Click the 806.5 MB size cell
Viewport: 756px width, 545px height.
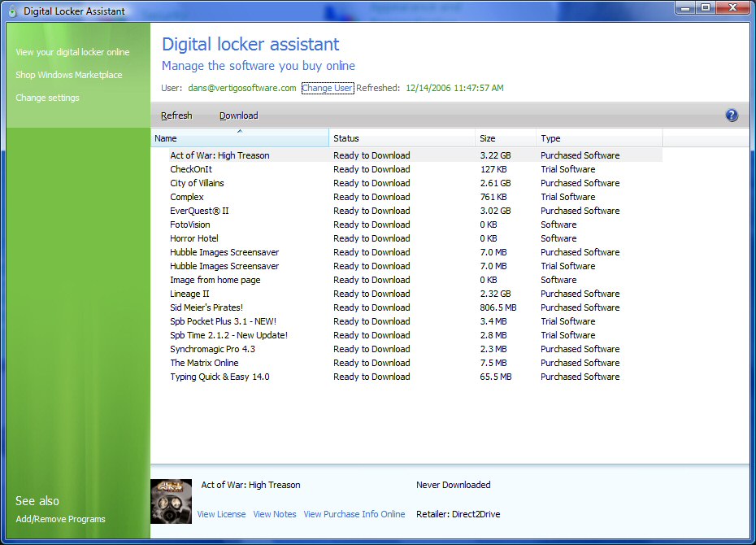[498, 307]
